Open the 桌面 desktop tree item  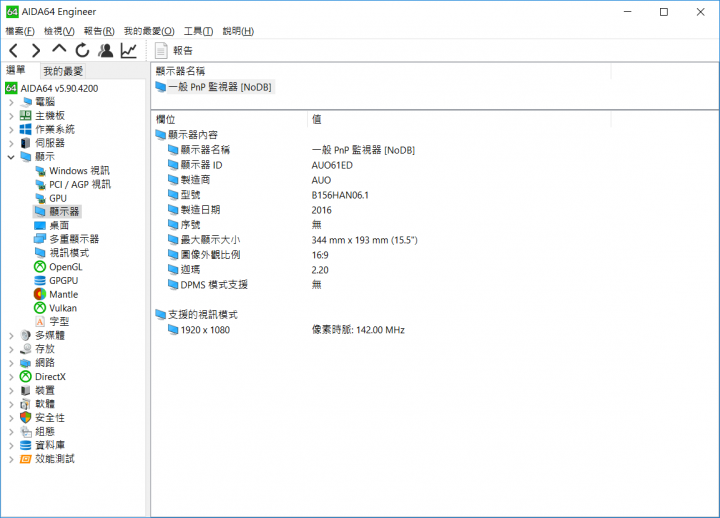pyautogui.click(x=52, y=225)
